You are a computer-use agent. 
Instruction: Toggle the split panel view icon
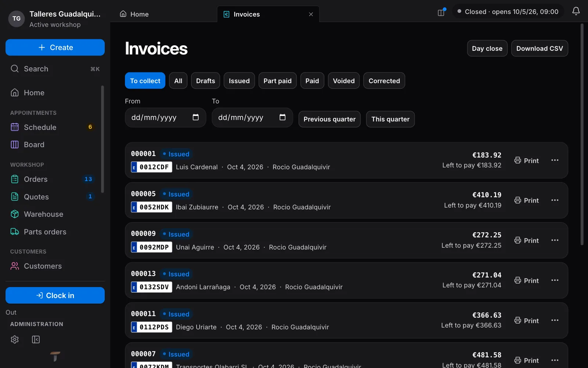tap(441, 13)
